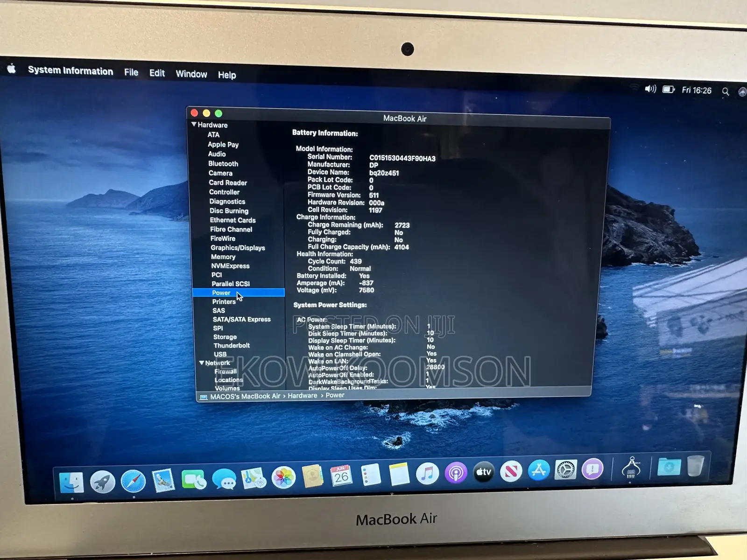
Task: Open Messages from the Dock
Action: 224,479
